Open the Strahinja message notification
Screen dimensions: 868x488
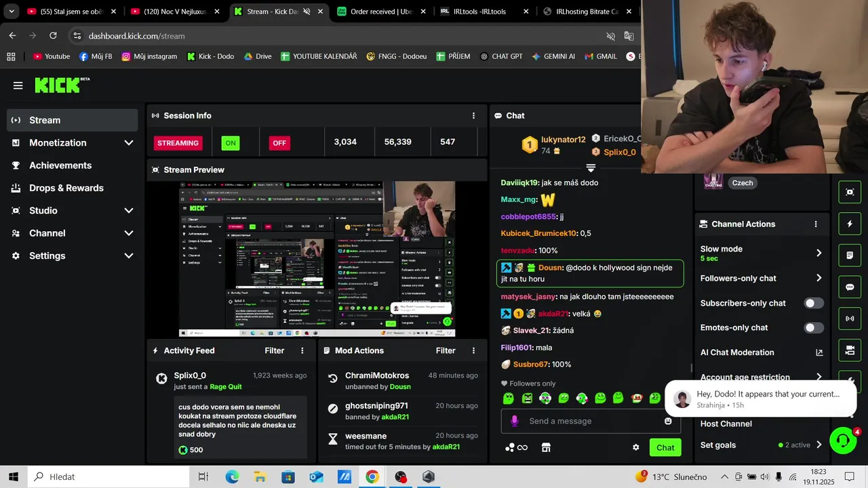pyautogui.click(x=761, y=399)
